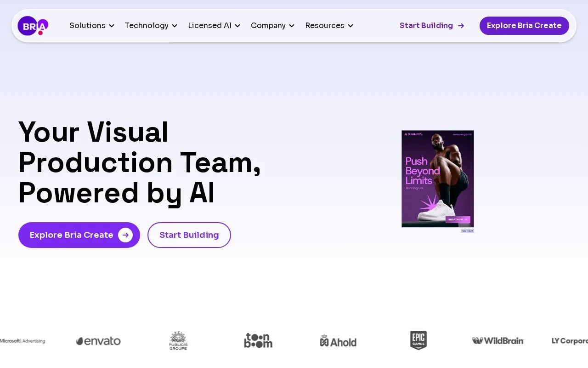Click the arrow circle on hero Explore button
588x368 pixels.
coord(125,235)
